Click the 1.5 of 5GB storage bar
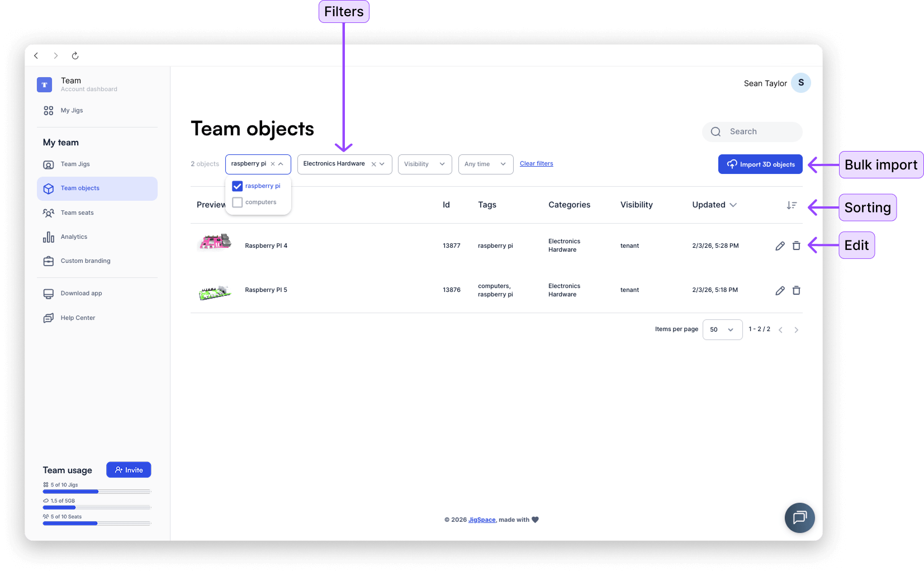The width and height of the screenshot is (924, 571). (97, 508)
